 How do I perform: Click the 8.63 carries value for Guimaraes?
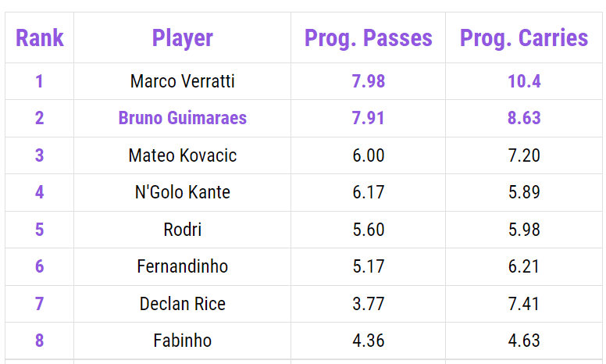pos(524,118)
